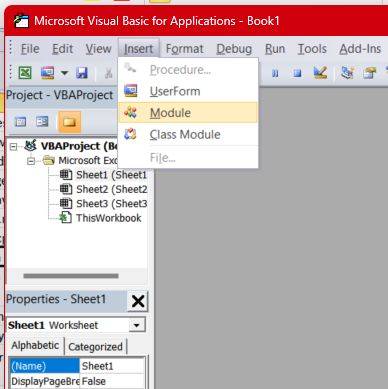Click the Break (pause) toolbar icon

[x=275, y=73]
